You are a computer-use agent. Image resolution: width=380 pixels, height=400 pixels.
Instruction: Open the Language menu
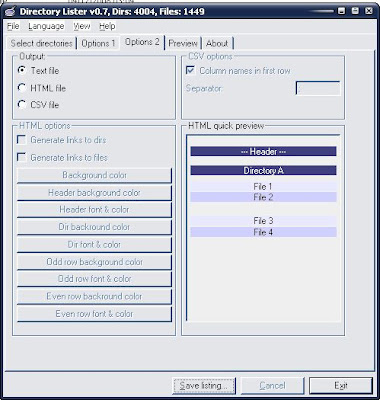[x=46, y=26]
